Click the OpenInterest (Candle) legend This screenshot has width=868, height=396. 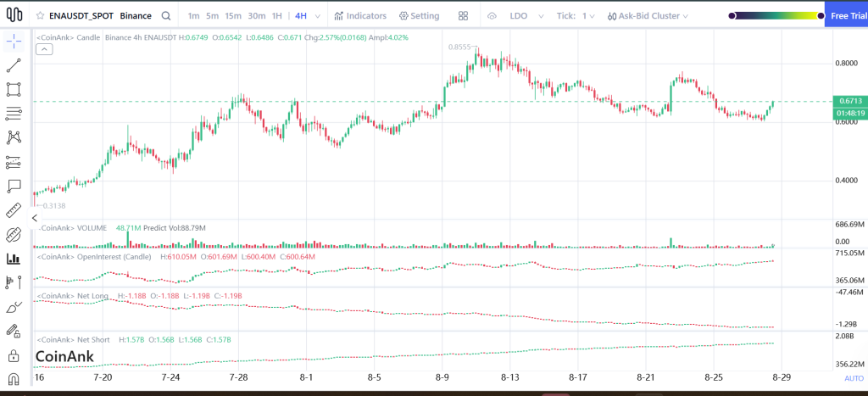(93, 257)
